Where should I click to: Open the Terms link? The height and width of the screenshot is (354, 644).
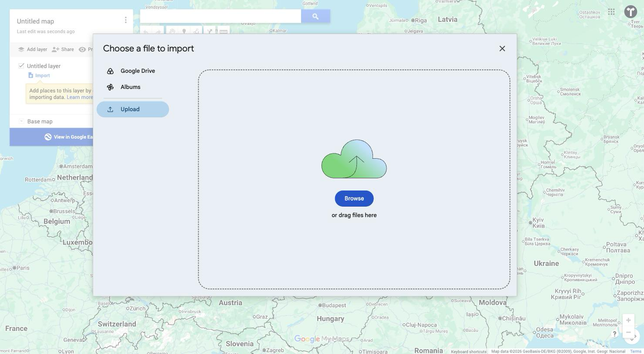coord(636,351)
